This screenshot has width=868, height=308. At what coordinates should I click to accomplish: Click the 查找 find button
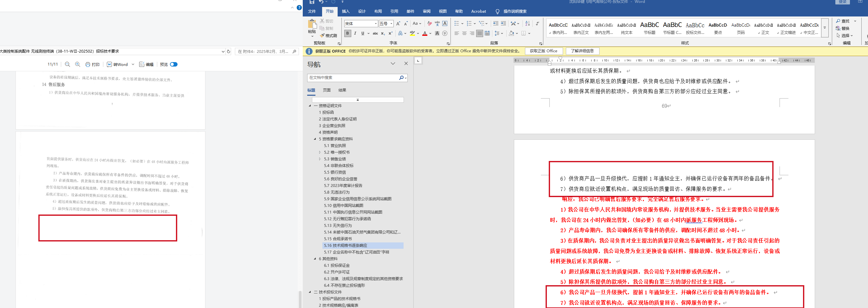click(843, 21)
